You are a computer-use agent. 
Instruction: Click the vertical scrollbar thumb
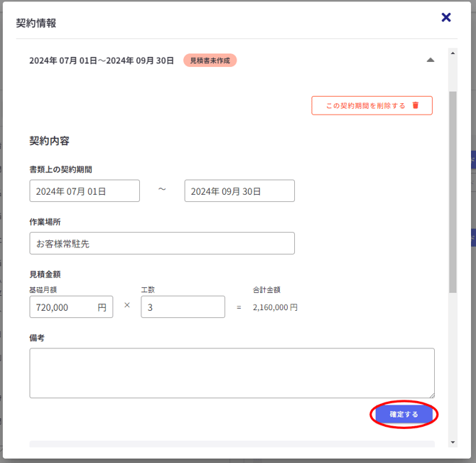click(x=453, y=192)
